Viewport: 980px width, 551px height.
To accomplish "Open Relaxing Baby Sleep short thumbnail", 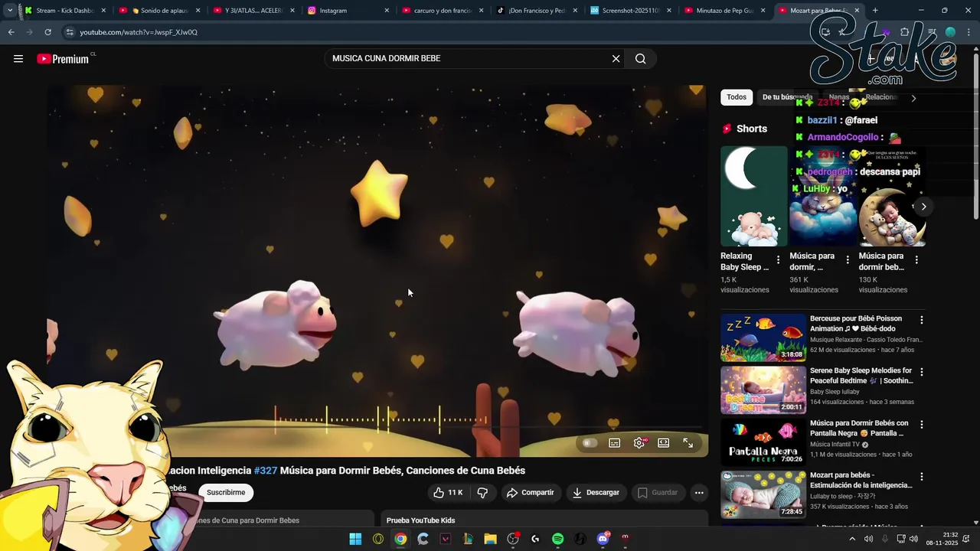I will pos(753,196).
